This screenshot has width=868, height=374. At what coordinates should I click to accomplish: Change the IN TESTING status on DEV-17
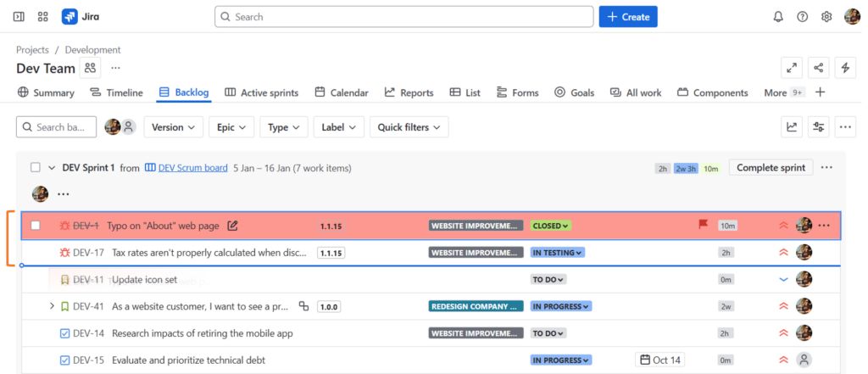558,253
